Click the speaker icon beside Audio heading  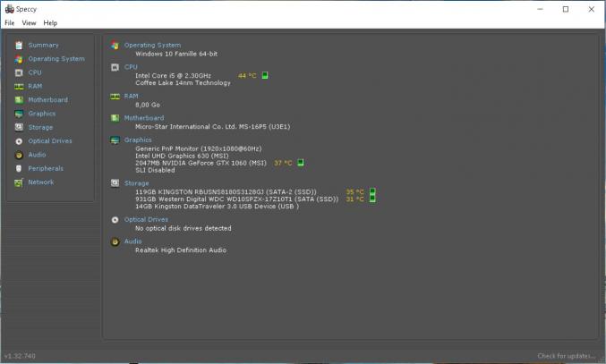(115, 241)
